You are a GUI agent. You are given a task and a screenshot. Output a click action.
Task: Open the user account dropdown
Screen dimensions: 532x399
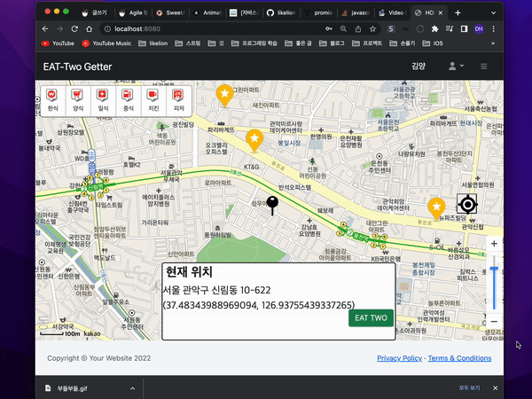pos(456,66)
